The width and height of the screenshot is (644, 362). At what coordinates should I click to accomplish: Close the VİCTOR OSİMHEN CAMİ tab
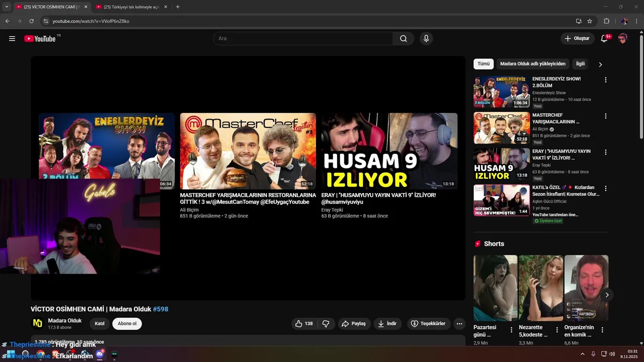click(x=86, y=7)
